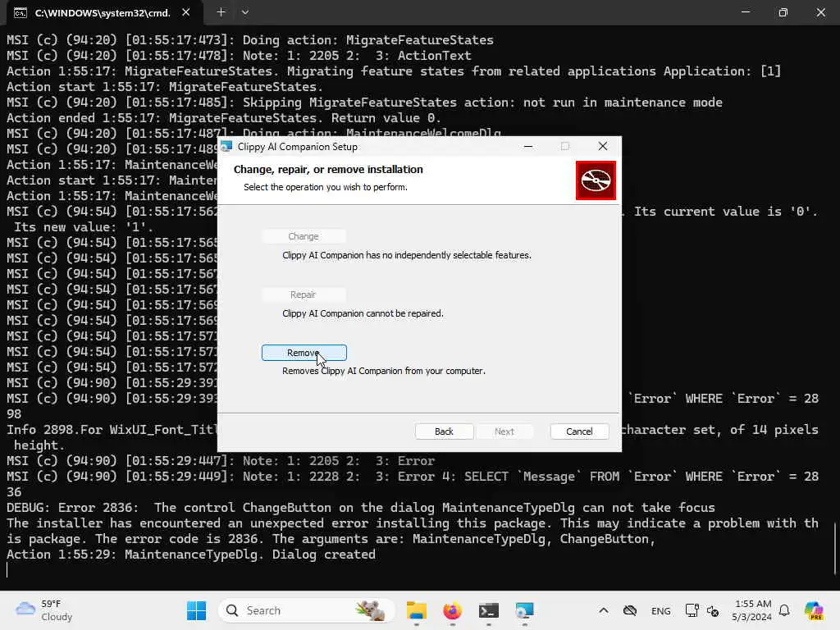The height and width of the screenshot is (630, 840).
Task: Click the volume tray icon
Action: [x=713, y=610]
